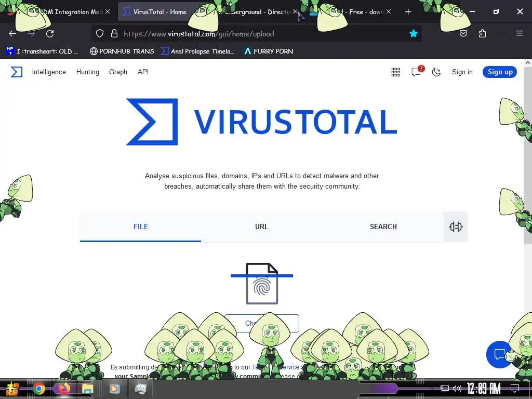Open the apps grid menu icon

pyautogui.click(x=395, y=72)
